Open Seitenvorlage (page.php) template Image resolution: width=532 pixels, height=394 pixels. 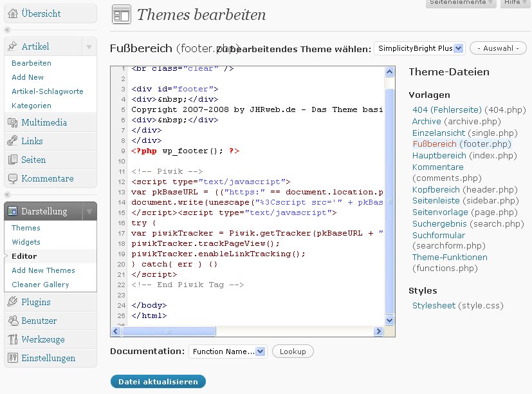coord(440,212)
